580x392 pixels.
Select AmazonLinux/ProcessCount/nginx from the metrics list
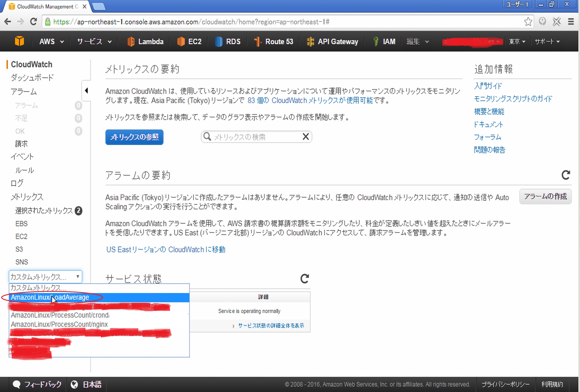(59, 324)
